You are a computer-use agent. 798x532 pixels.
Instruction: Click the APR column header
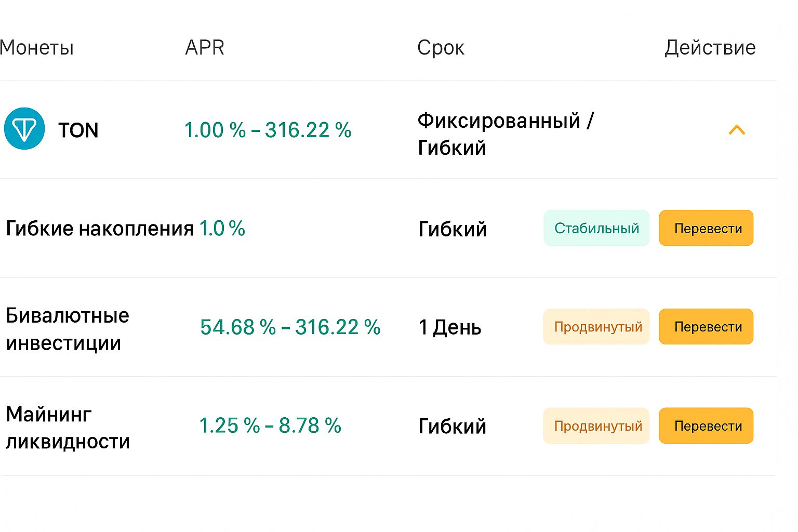click(x=205, y=47)
